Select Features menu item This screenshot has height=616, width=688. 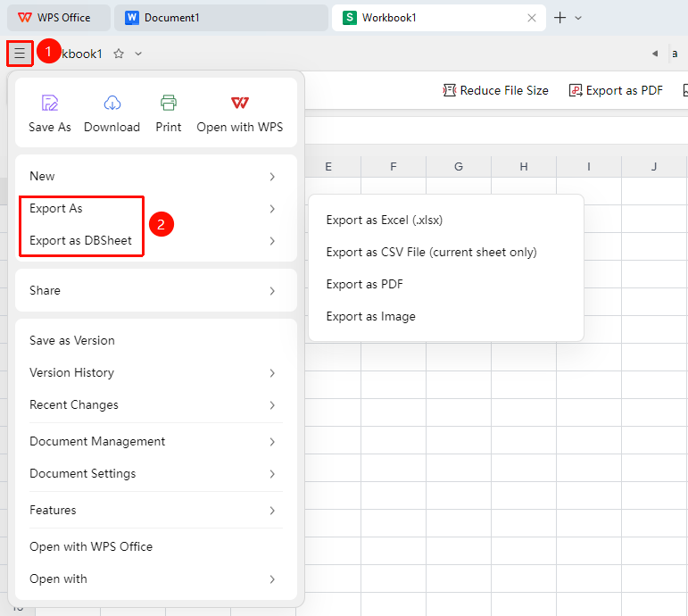pos(156,510)
